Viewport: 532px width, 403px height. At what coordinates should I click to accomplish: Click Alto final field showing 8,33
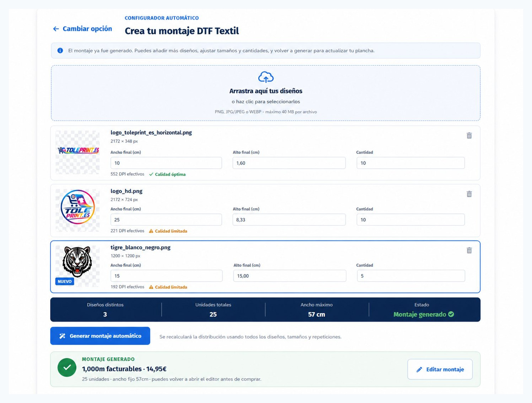[289, 220]
